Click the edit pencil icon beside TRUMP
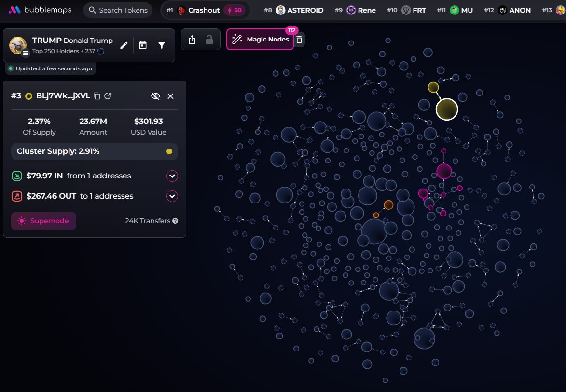The image size is (566, 392). (x=124, y=45)
